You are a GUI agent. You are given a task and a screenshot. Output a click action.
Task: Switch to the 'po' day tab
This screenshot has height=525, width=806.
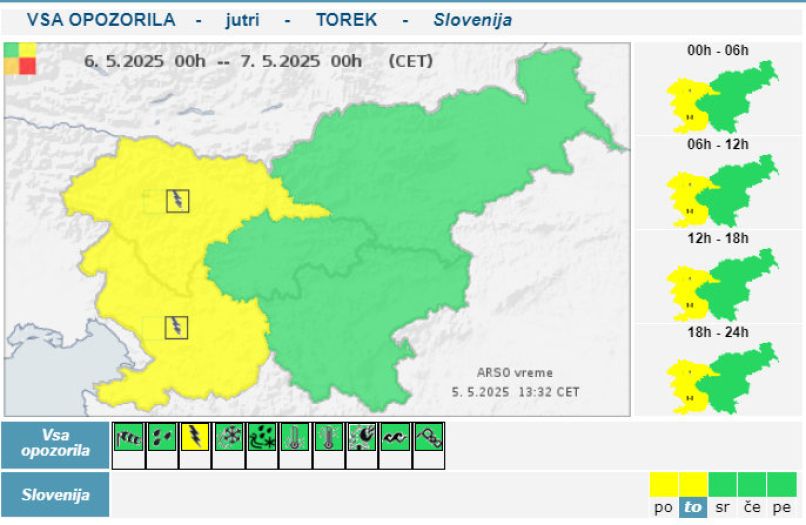663,508
